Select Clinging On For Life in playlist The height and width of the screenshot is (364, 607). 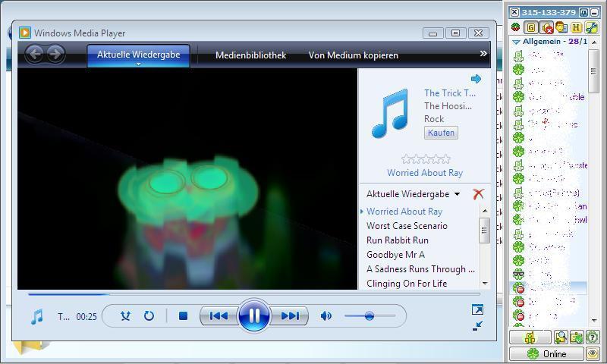pos(407,284)
